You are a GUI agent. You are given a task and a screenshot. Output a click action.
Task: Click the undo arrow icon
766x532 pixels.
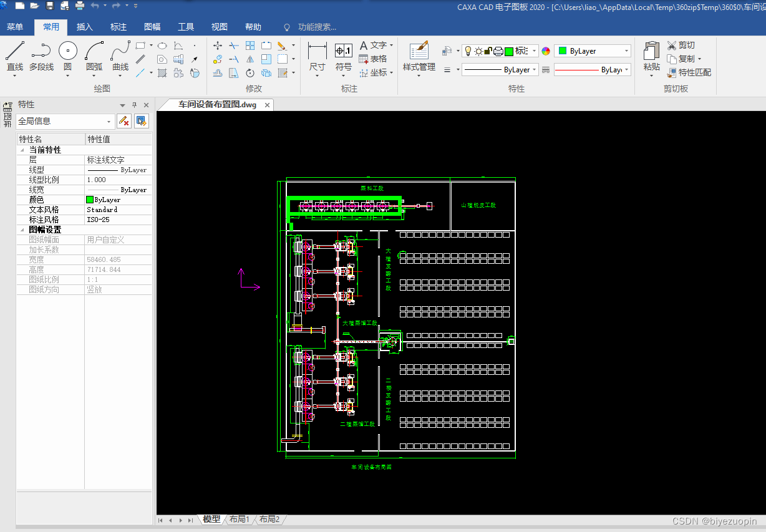click(95, 6)
